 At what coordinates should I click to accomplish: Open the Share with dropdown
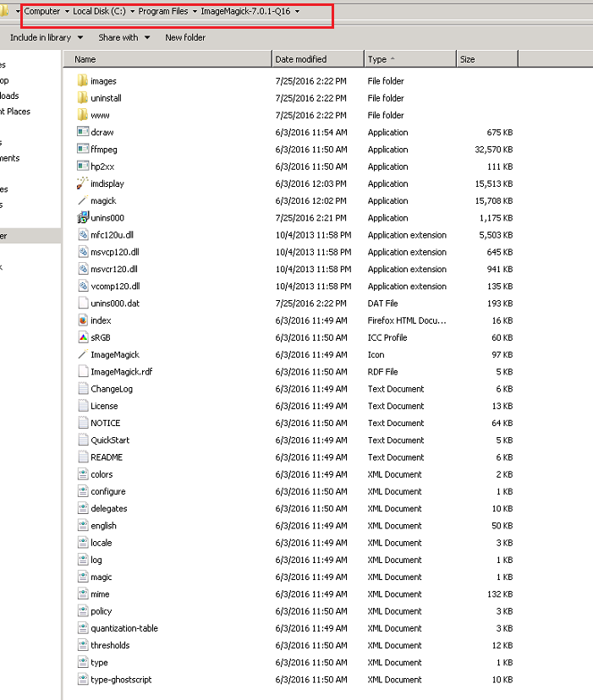tap(124, 37)
